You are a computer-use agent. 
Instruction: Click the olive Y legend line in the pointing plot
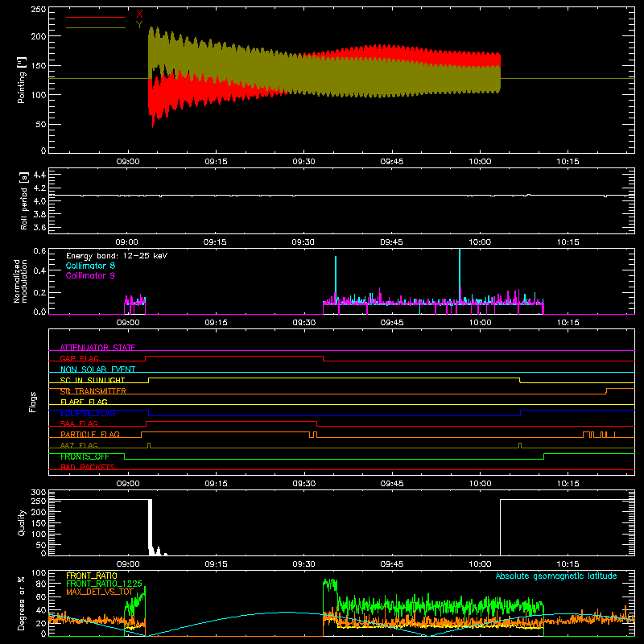(x=96, y=27)
